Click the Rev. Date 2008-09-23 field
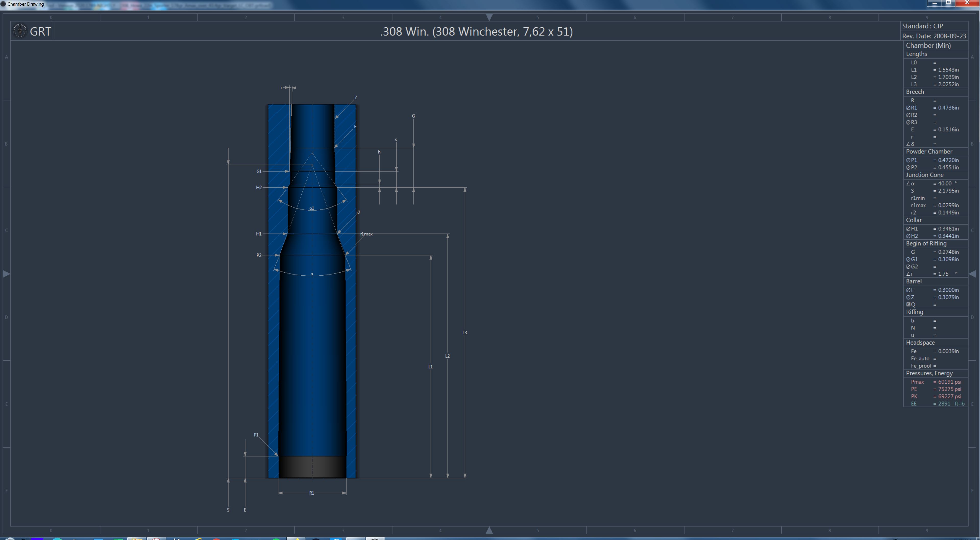This screenshot has height=540, width=980. coord(934,36)
